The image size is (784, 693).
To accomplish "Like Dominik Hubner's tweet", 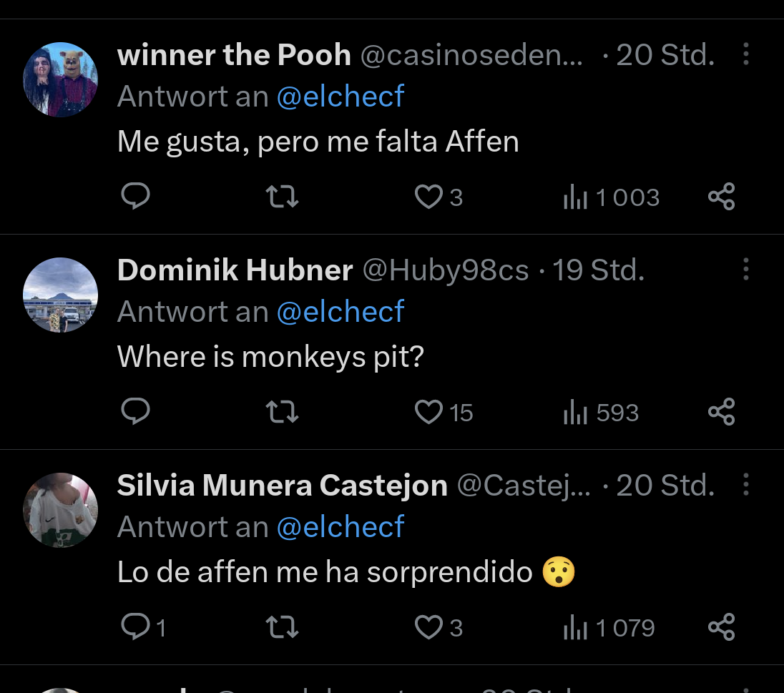I will pos(429,411).
